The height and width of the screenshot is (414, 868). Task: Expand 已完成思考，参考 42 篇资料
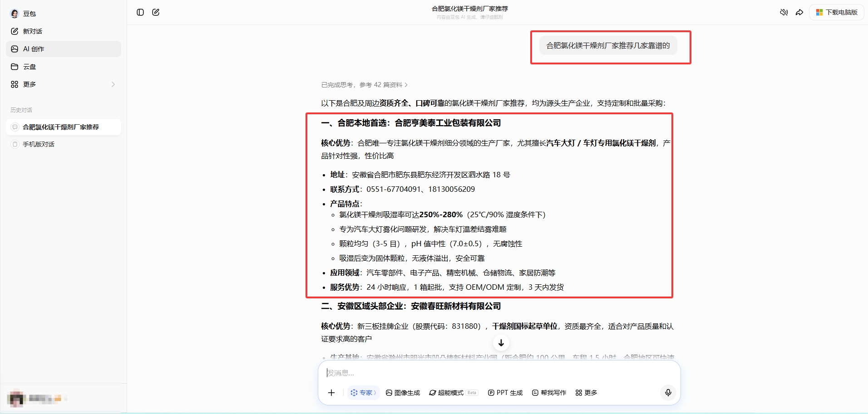click(365, 85)
